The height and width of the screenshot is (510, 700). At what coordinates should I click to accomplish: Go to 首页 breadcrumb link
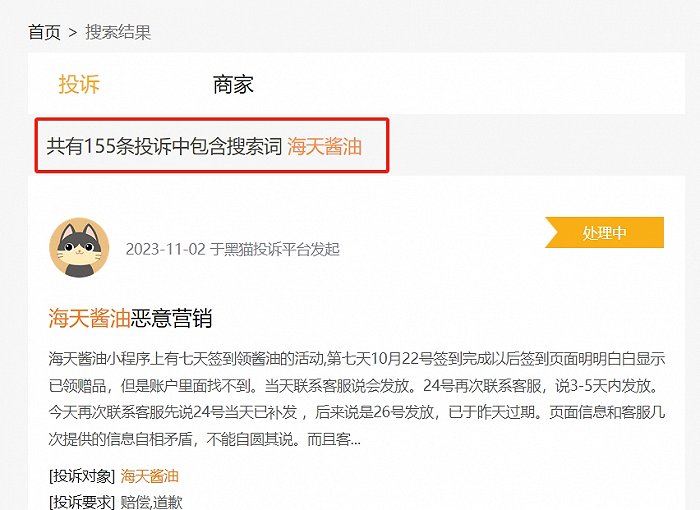44,32
